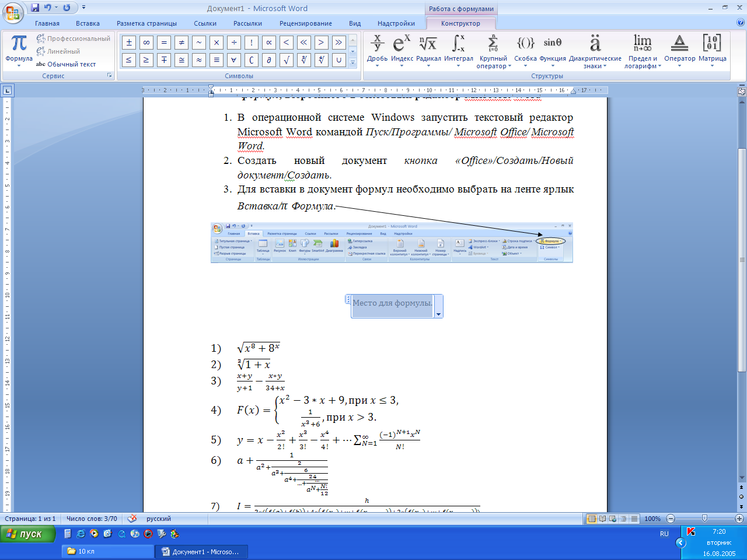The height and width of the screenshot is (560, 747).
Task: Click the 100% zoom level button
Action: [652, 519]
